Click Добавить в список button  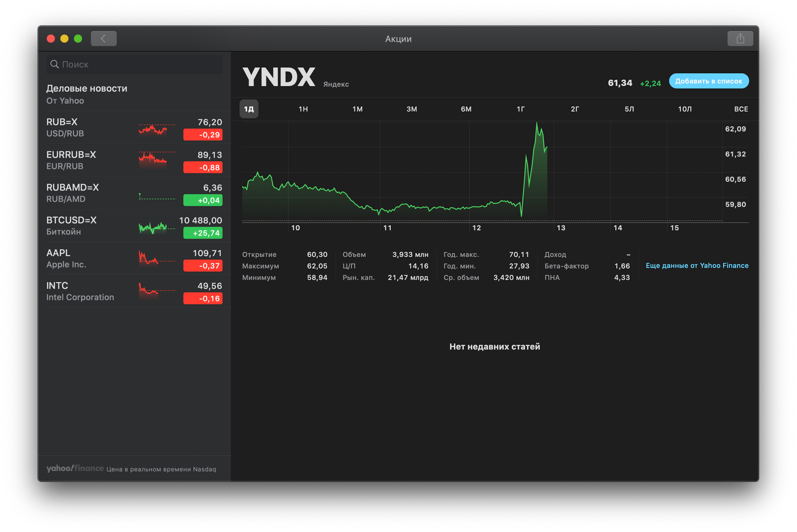point(709,81)
